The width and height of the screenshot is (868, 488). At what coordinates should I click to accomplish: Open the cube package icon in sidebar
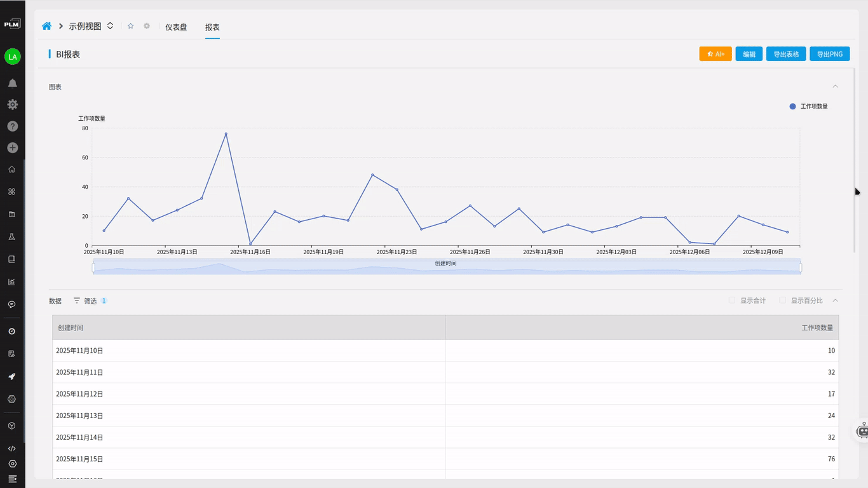point(11,426)
